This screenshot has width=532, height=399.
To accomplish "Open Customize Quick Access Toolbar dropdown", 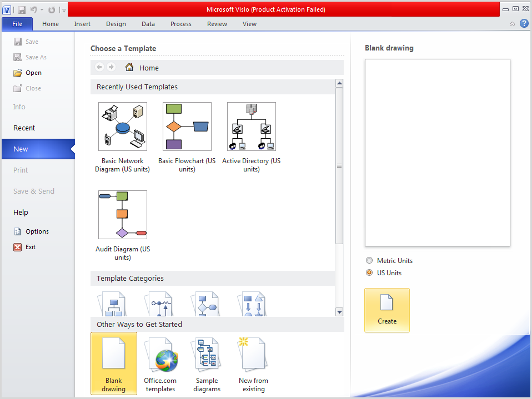I will click(x=64, y=11).
